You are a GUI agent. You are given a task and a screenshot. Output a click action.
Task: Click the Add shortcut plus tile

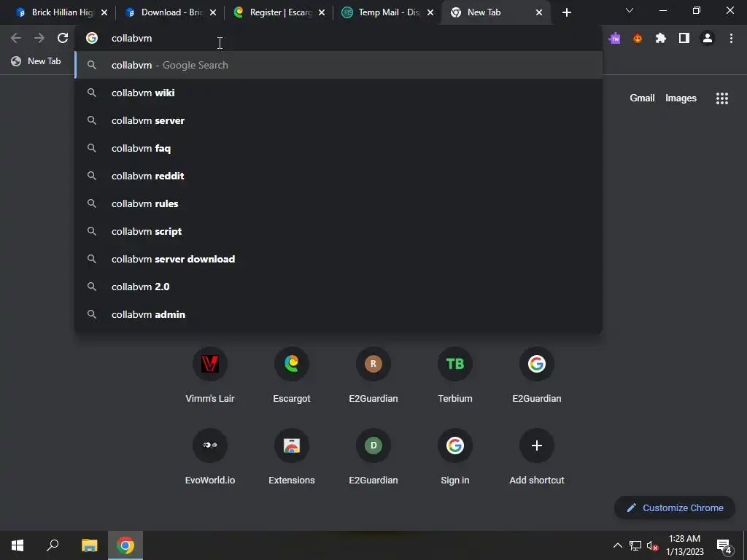[536, 457]
